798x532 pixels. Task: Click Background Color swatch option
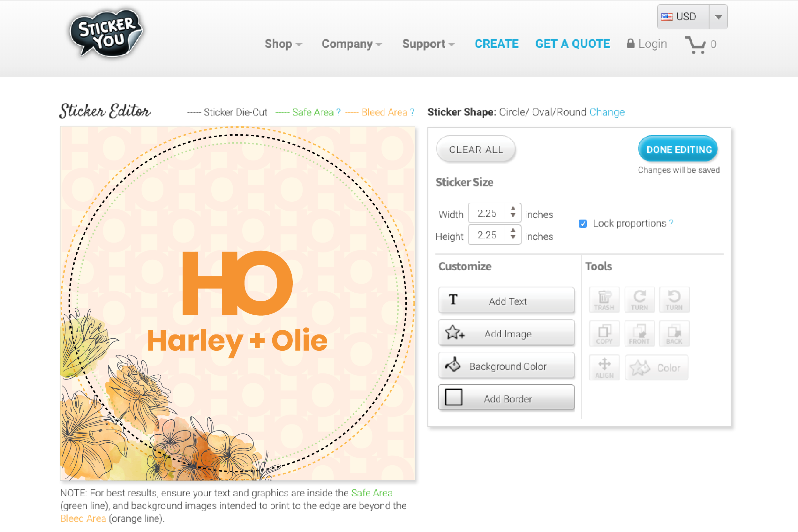click(506, 366)
